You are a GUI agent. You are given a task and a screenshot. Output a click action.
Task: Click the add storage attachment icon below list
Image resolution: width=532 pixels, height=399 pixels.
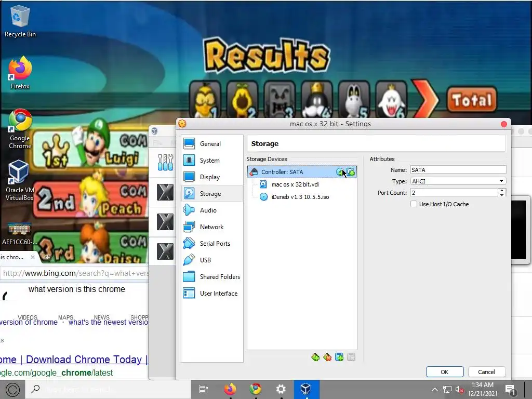339,357
